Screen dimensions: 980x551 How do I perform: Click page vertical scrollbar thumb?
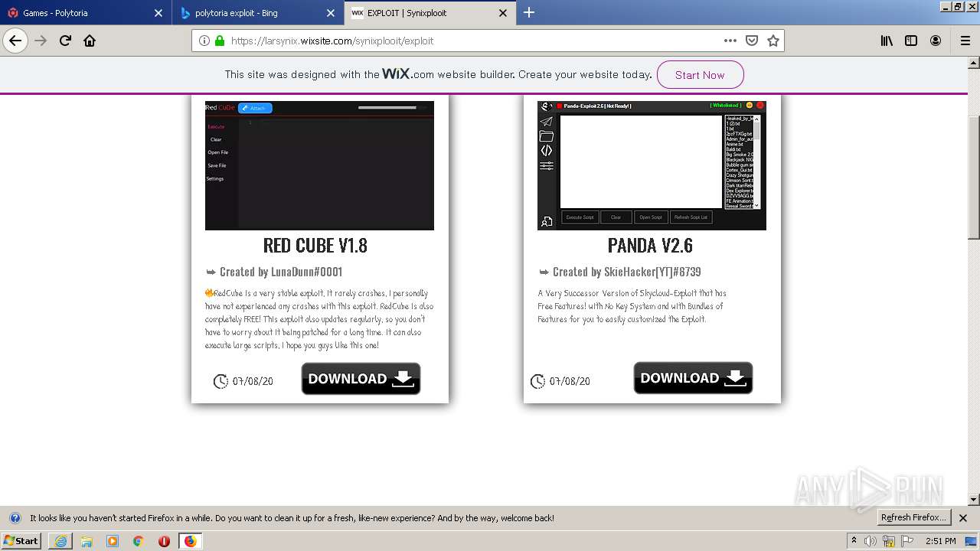tap(973, 178)
